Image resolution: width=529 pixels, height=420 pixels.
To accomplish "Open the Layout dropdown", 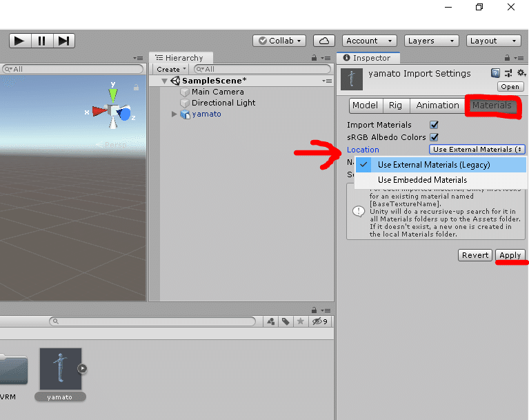I will point(494,41).
